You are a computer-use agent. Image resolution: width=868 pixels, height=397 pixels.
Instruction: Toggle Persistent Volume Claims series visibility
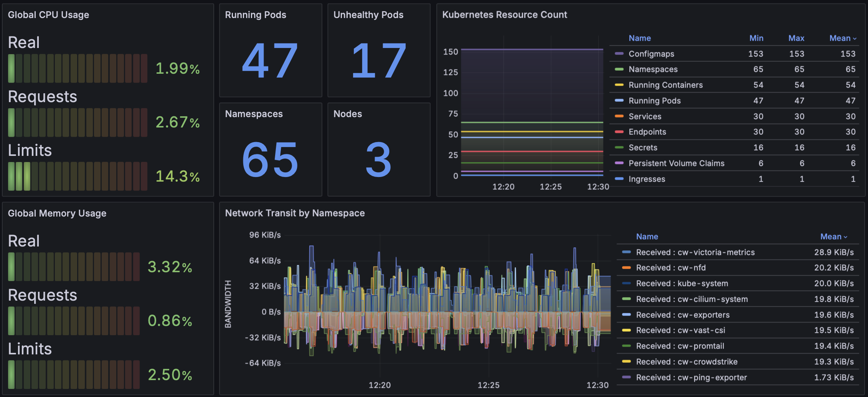676,163
